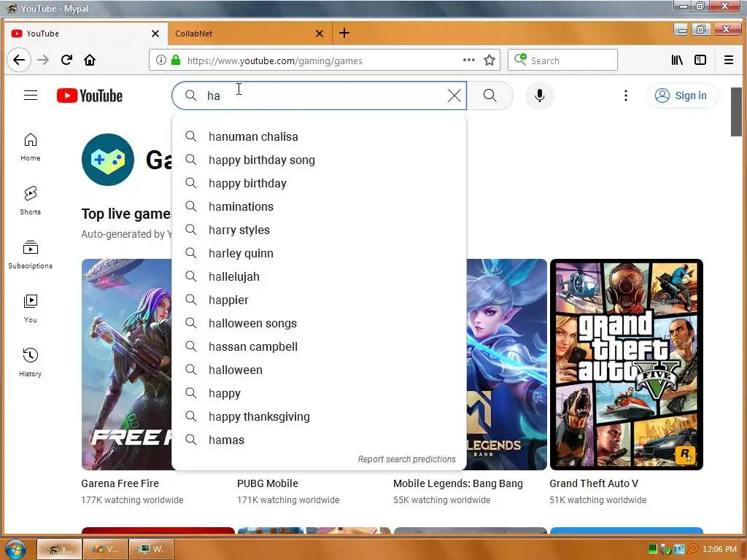The height and width of the screenshot is (560, 747).
Task: Bookmark this page with star icon
Action: click(x=489, y=60)
